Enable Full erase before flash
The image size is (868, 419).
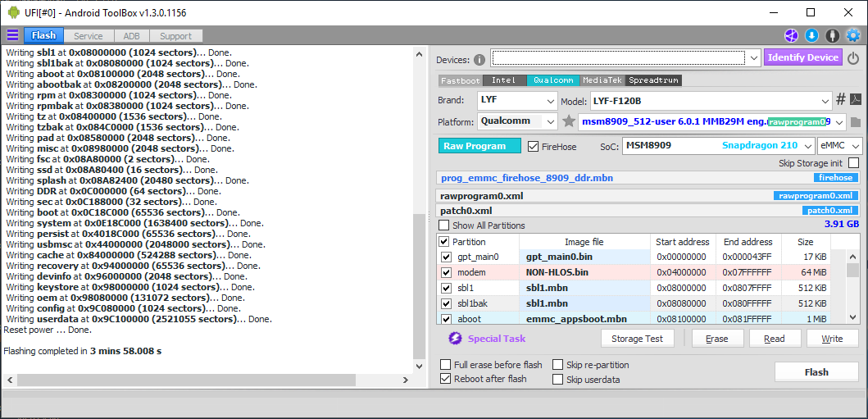[x=445, y=365]
